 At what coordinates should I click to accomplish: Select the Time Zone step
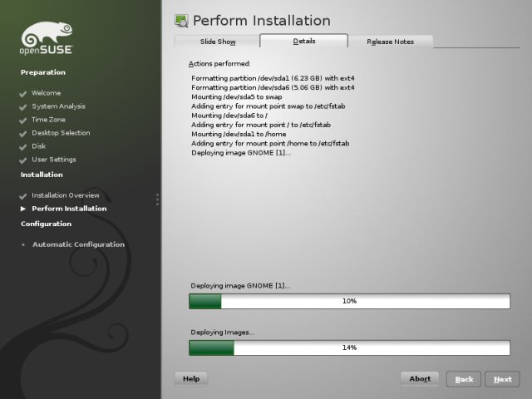(x=48, y=120)
